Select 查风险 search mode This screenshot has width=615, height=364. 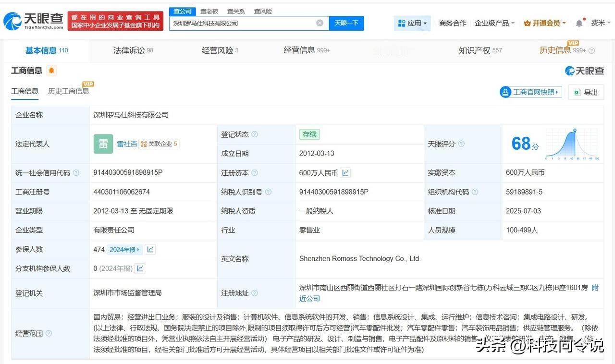click(x=262, y=11)
